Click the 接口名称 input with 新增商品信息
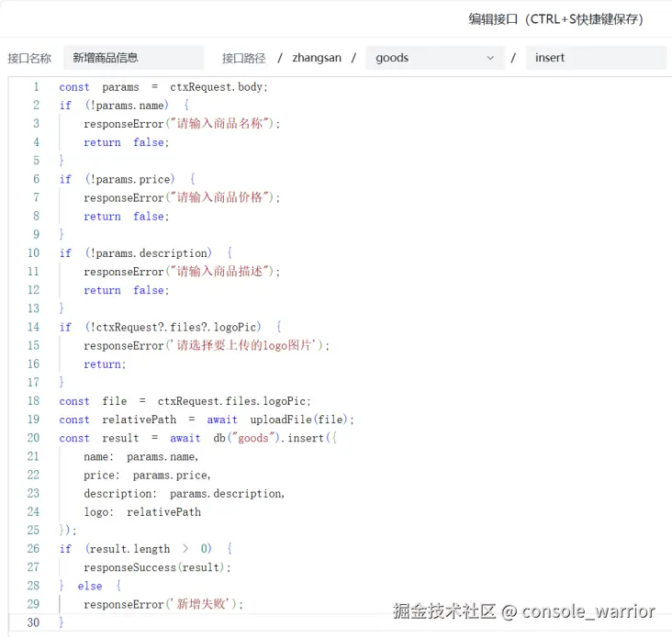The height and width of the screenshot is (638, 672). (133, 58)
